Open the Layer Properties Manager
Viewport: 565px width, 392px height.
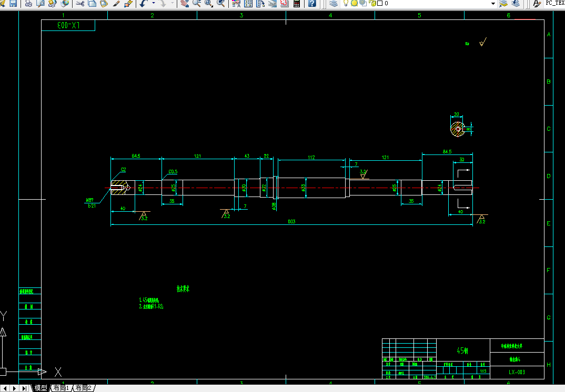[x=334, y=3]
